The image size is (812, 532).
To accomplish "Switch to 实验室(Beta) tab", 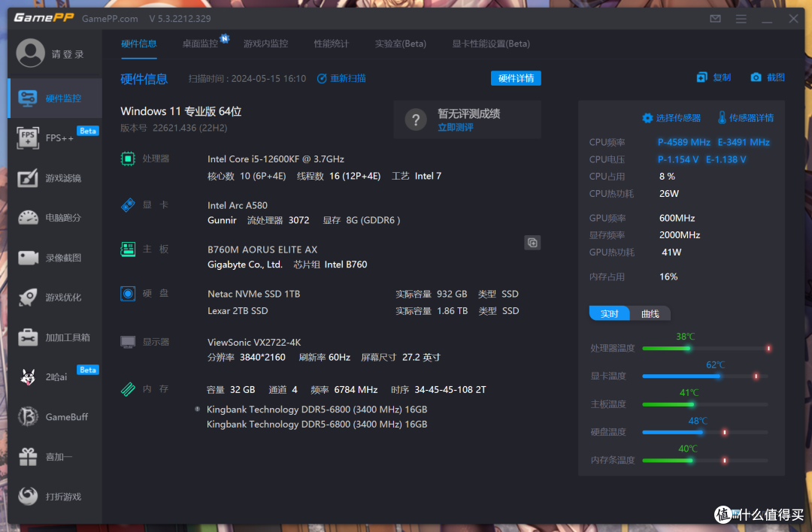I will click(x=400, y=44).
